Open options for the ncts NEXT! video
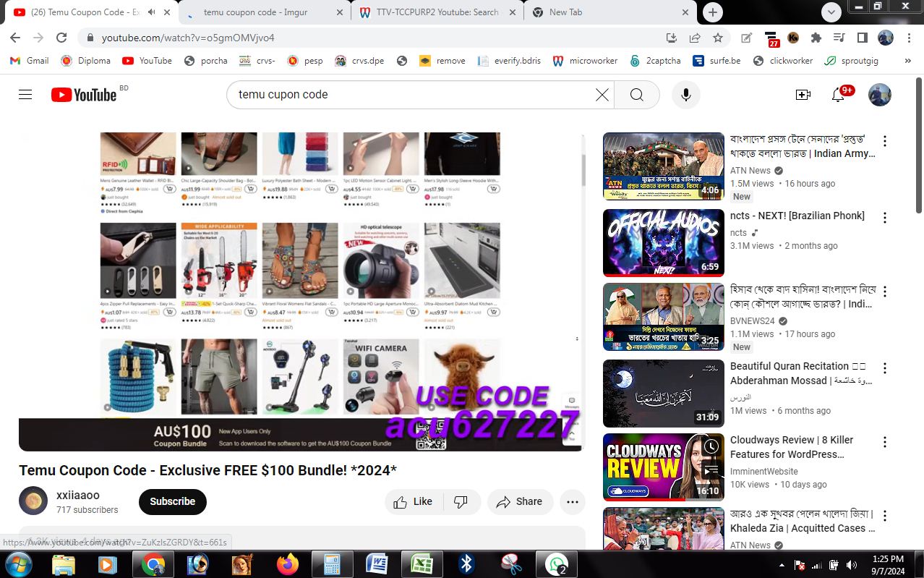The height and width of the screenshot is (578, 924). (x=884, y=218)
